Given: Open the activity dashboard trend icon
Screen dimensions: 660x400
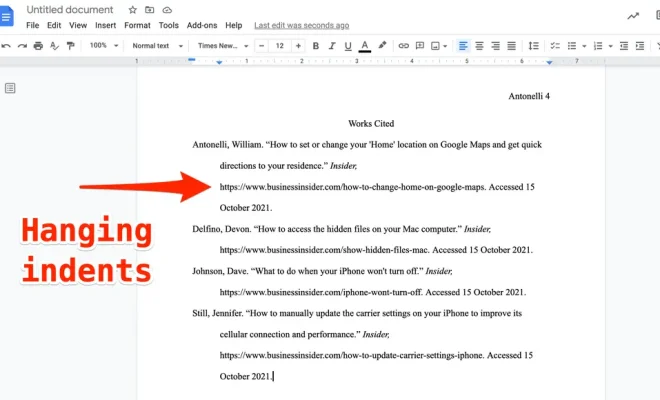Looking at the screenshot, I should pos(633,16).
